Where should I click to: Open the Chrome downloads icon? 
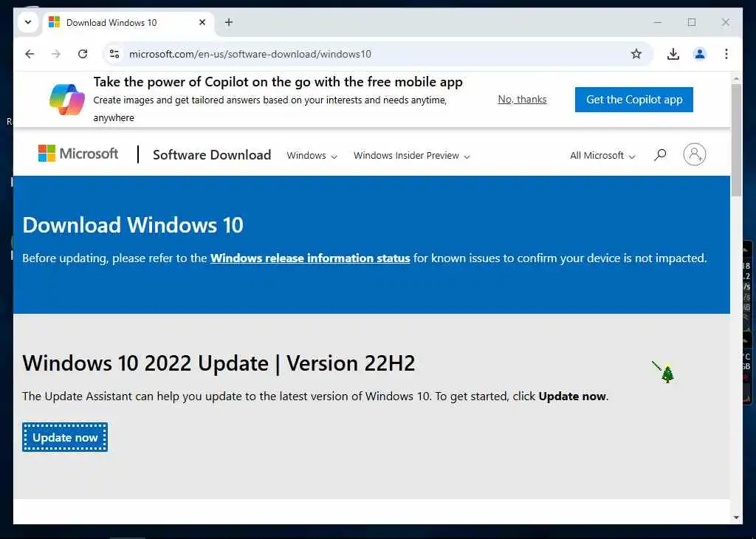point(673,54)
